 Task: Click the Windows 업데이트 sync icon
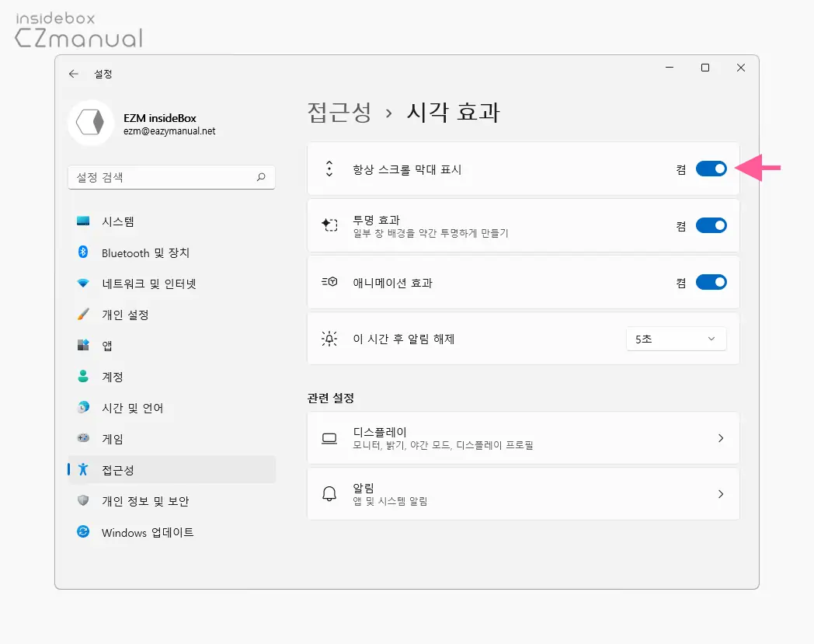(83, 531)
